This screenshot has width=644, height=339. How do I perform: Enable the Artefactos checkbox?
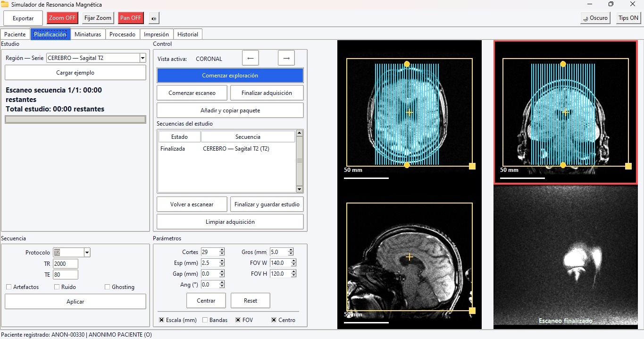[9, 287]
